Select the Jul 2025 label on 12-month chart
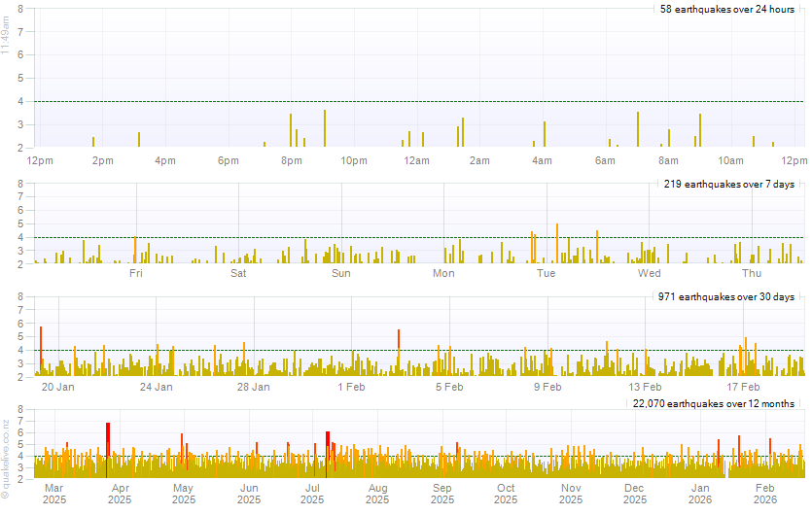 coord(312,494)
